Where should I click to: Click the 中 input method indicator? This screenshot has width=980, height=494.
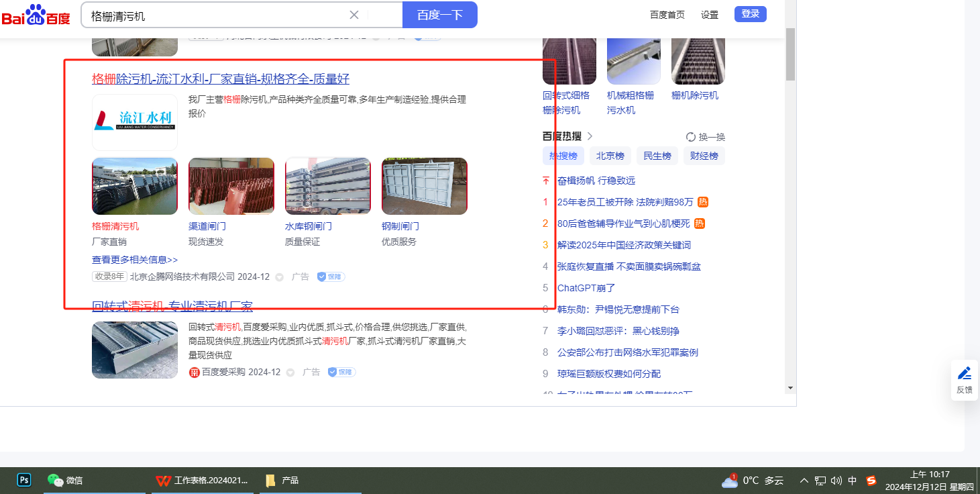pyautogui.click(x=853, y=481)
